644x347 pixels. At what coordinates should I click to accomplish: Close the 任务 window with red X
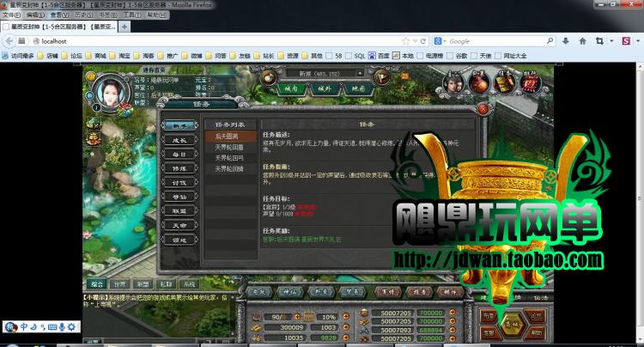point(483,109)
